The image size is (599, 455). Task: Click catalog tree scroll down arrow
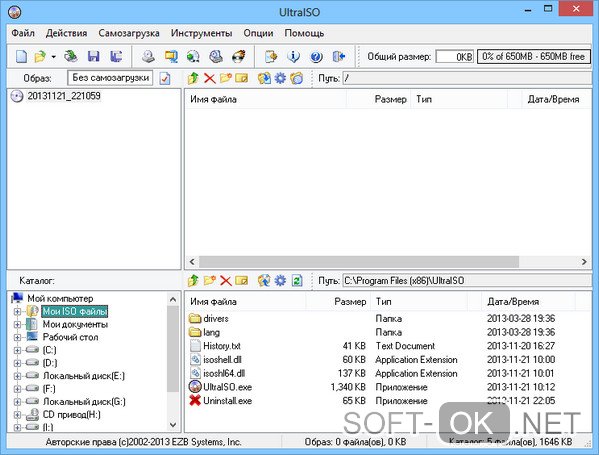click(173, 425)
